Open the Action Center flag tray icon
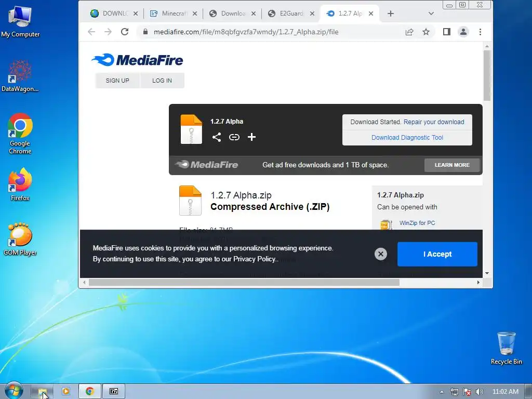Viewport: 532px width, 399px height. 467,392
